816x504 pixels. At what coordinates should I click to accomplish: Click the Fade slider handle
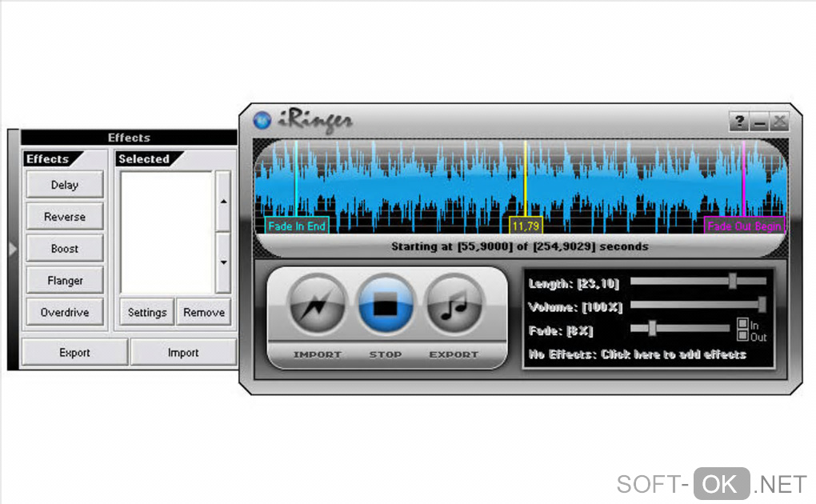point(651,328)
